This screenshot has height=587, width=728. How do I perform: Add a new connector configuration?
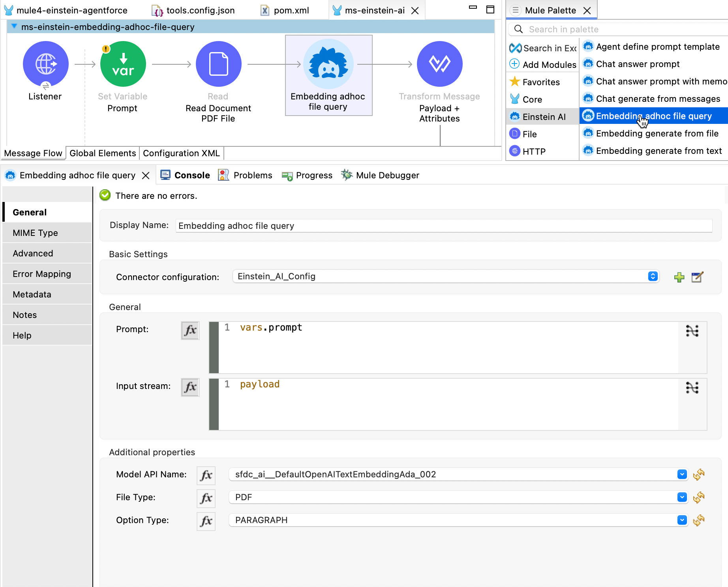click(679, 277)
